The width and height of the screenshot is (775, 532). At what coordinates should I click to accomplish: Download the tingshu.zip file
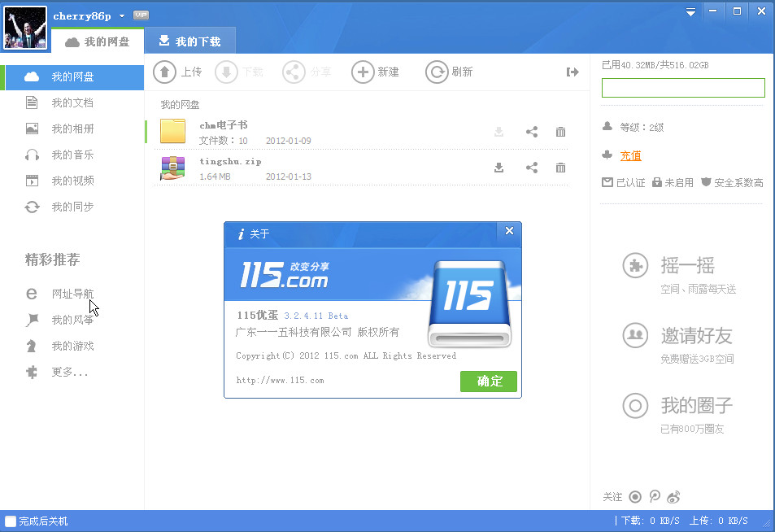click(x=499, y=168)
